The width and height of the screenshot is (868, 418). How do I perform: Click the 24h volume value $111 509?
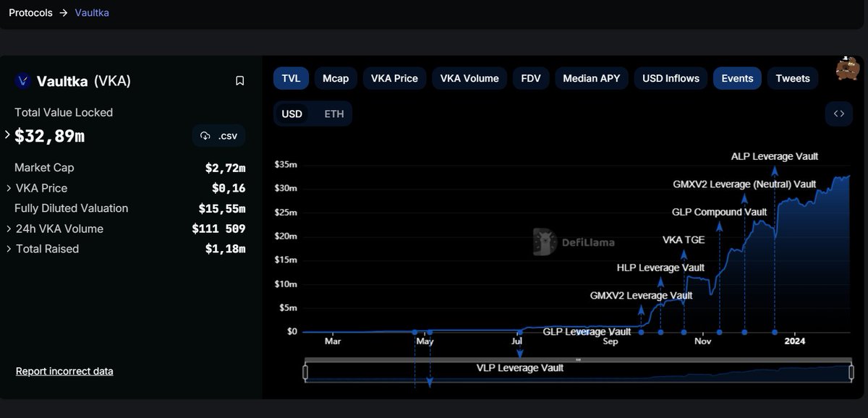click(x=218, y=229)
